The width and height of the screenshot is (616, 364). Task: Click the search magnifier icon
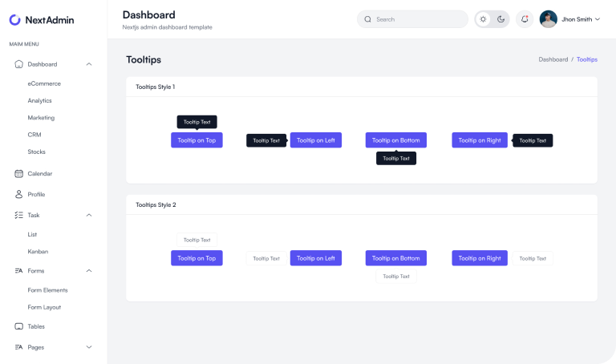tap(368, 19)
